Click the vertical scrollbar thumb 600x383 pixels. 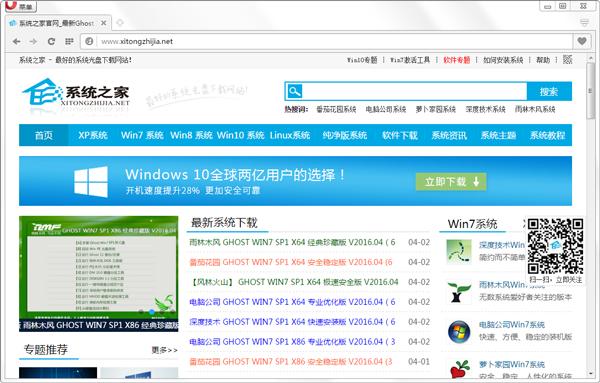[x=590, y=91]
